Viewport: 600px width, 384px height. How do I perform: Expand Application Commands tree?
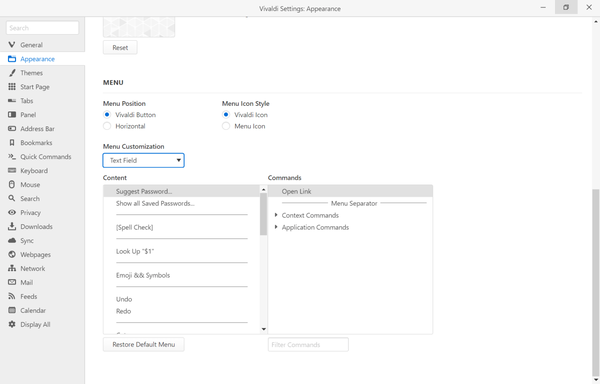point(276,227)
